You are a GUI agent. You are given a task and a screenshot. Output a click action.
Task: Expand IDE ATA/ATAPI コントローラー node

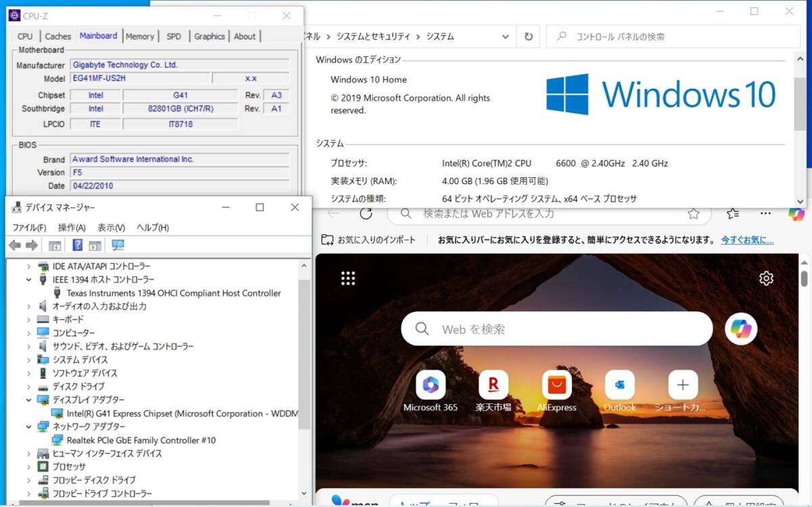click(28, 267)
